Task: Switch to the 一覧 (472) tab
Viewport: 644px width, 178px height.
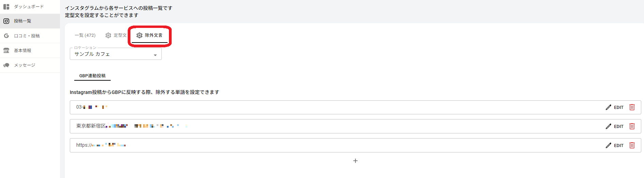Action: [x=85, y=35]
